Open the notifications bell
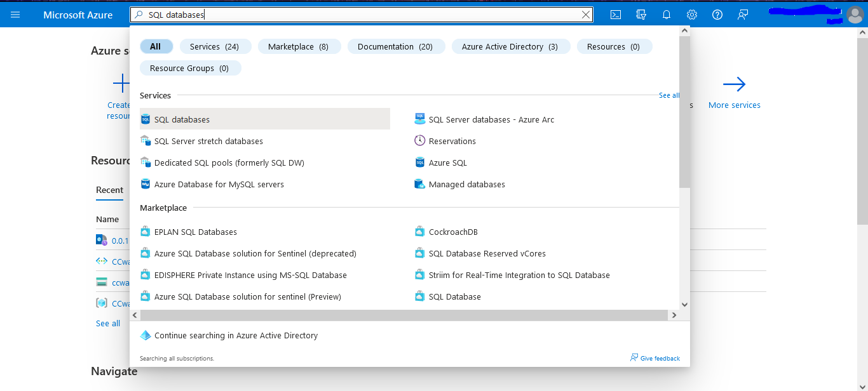This screenshot has width=868, height=391. (x=667, y=15)
